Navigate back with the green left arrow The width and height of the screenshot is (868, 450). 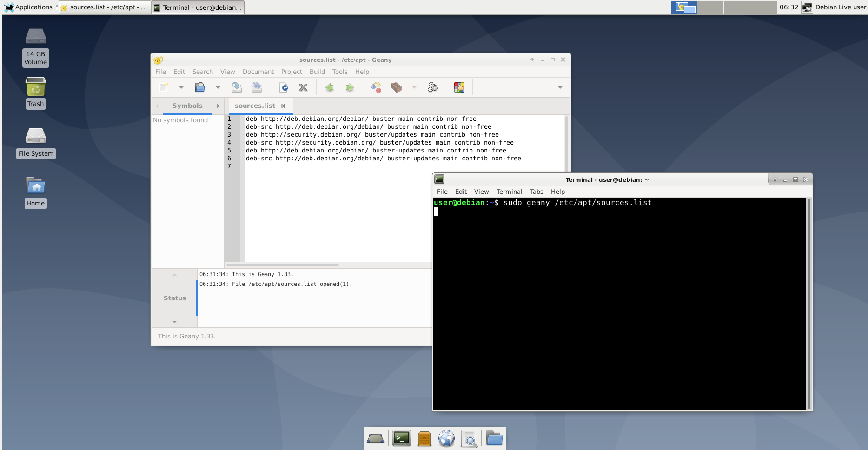[x=330, y=87]
